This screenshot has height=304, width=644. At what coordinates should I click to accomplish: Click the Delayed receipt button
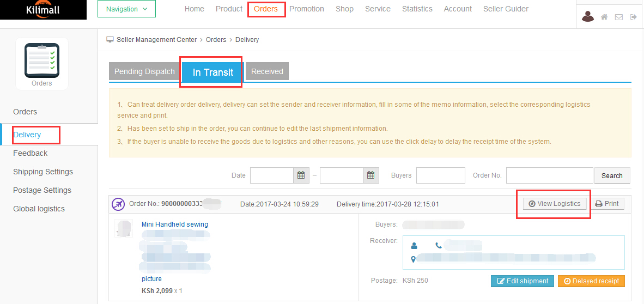pos(592,281)
